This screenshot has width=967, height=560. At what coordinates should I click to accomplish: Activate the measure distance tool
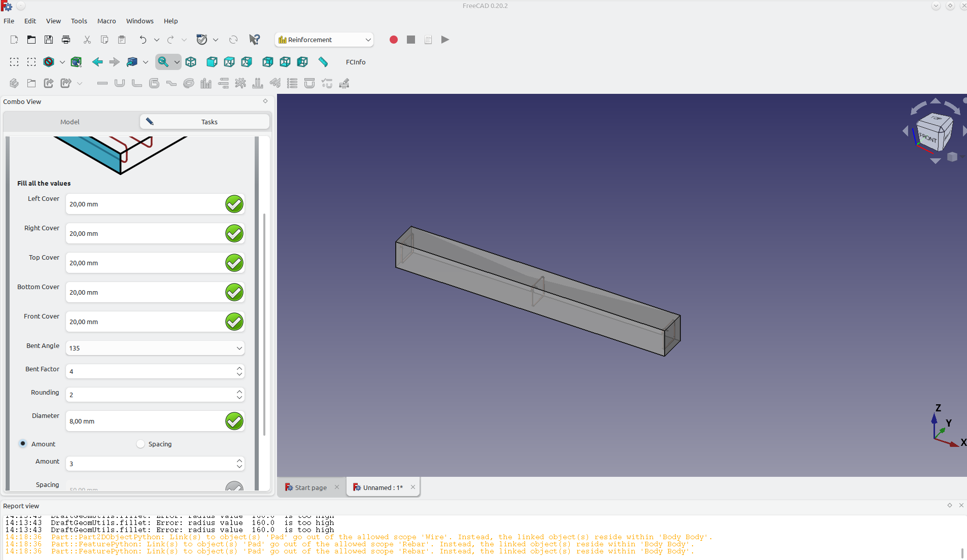[x=323, y=62]
